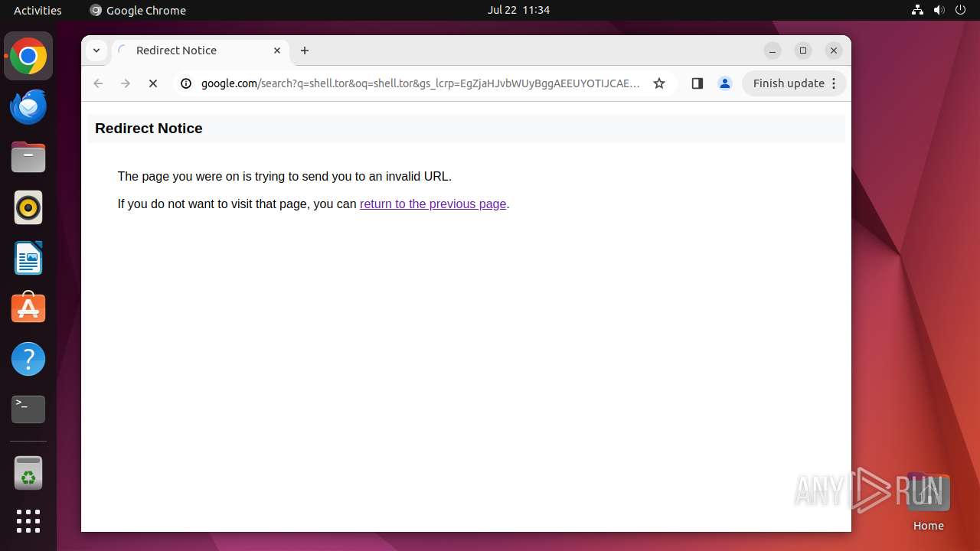Image resolution: width=980 pixels, height=551 pixels.
Task: Click the address bar URL
Action: click(x=420, y=83)
